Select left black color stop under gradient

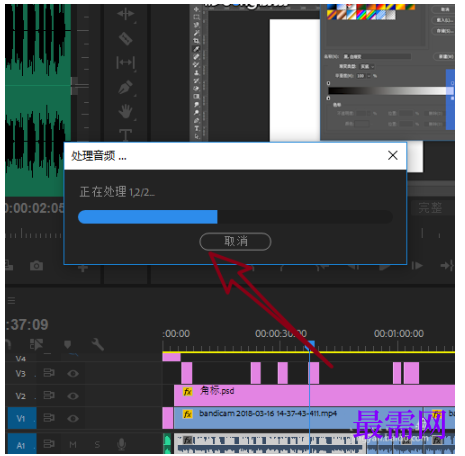(x=328, y=98)
